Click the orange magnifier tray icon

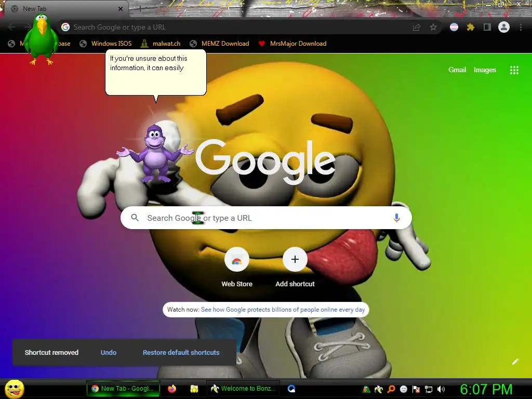(x=391, y=389)
